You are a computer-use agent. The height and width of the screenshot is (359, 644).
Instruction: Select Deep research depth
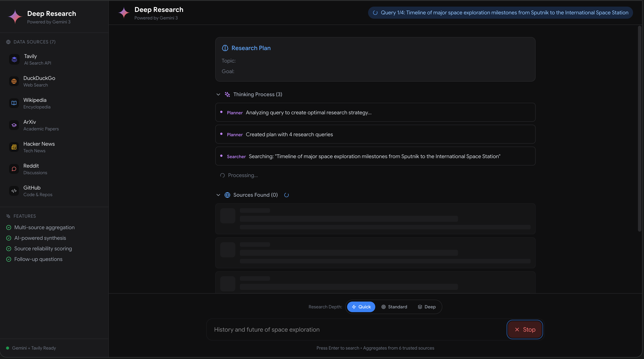click(x=426, y=307)
